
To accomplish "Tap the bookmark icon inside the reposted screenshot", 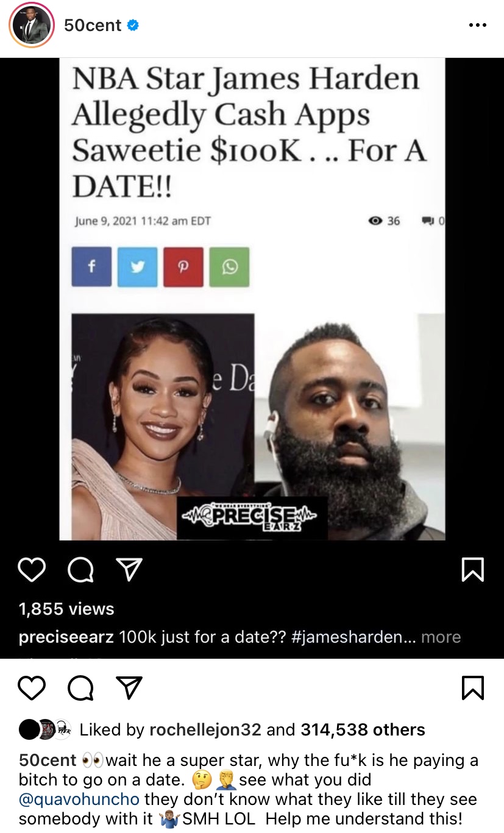I will pyautogui.click(x=474, y=570).
